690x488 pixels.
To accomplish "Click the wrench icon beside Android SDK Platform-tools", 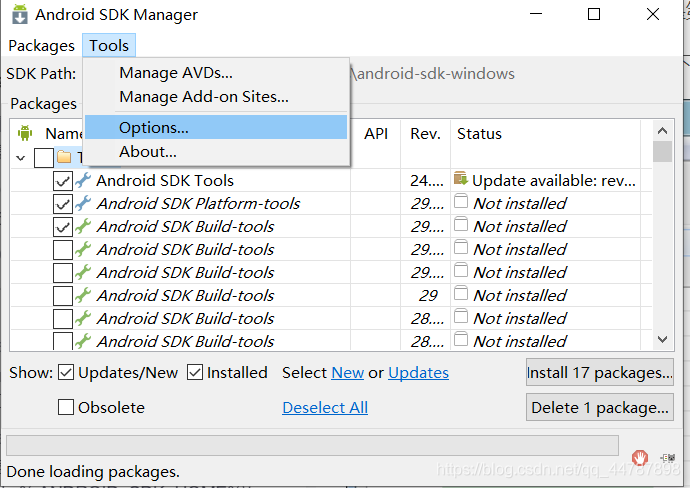I will (x=83, y=203).
